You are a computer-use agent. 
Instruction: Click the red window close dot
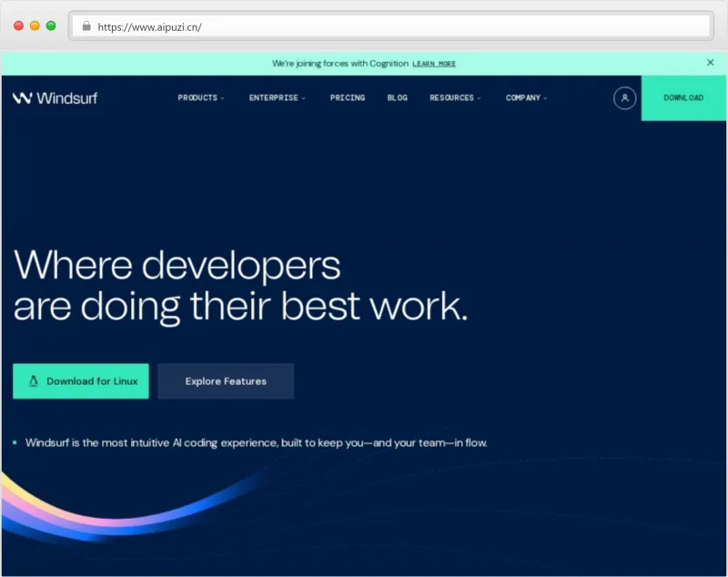click(x=18, y=26)
